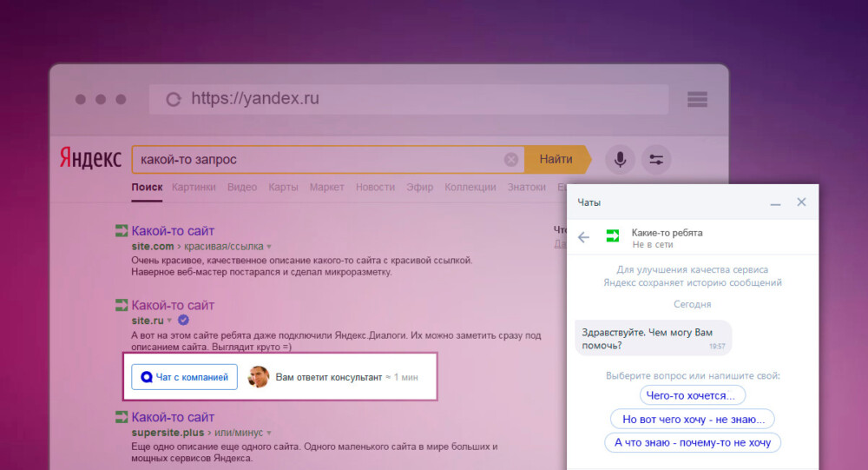This screenshot has height=470, width=868.
Task: Choose the Чего-то хочется... quick reply
Action: [692, 395]
